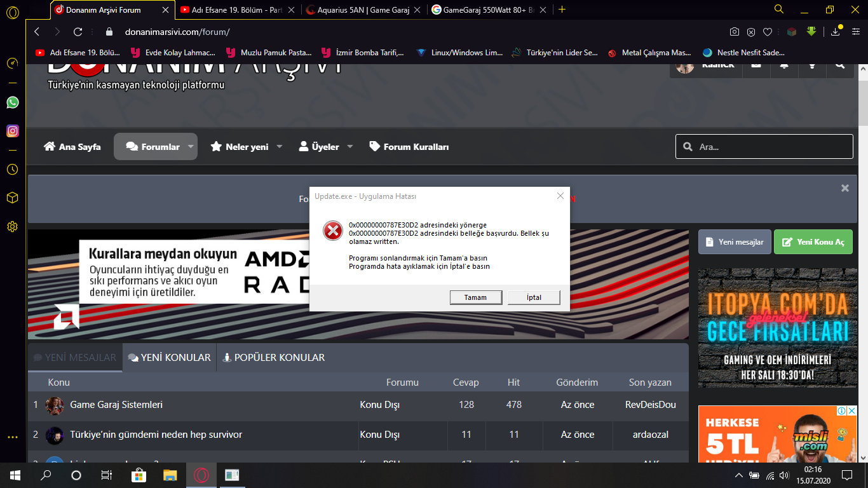
Task: Click İptal in the error dialog
Action: 534,297
